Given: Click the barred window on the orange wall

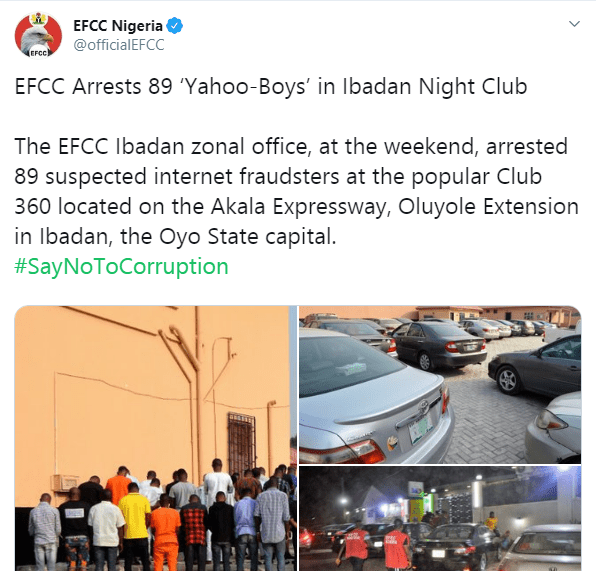Looking at the screenshot, I should click(241, 442).
